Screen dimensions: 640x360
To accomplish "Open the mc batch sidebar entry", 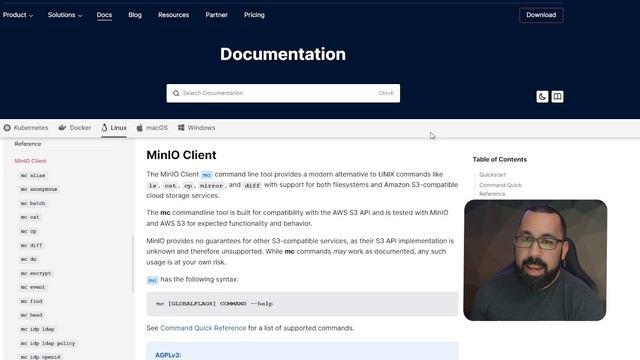I will [x=33, y=203].
